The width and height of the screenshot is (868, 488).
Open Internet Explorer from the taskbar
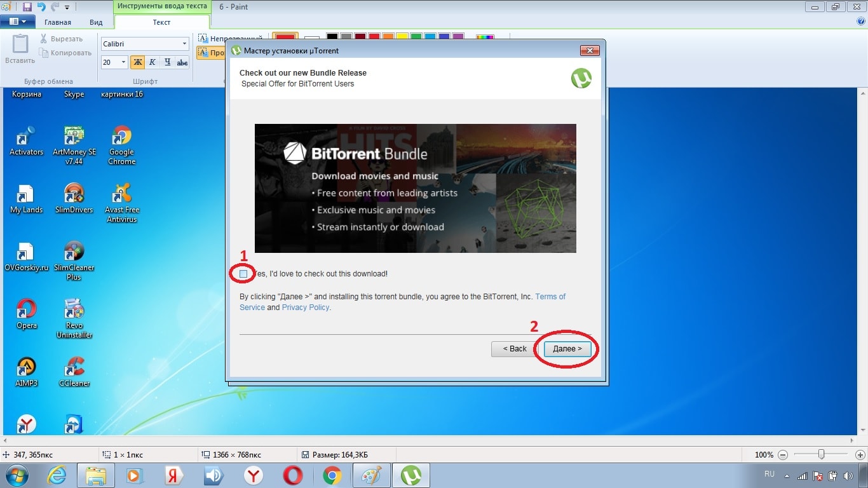pos(57,475)
